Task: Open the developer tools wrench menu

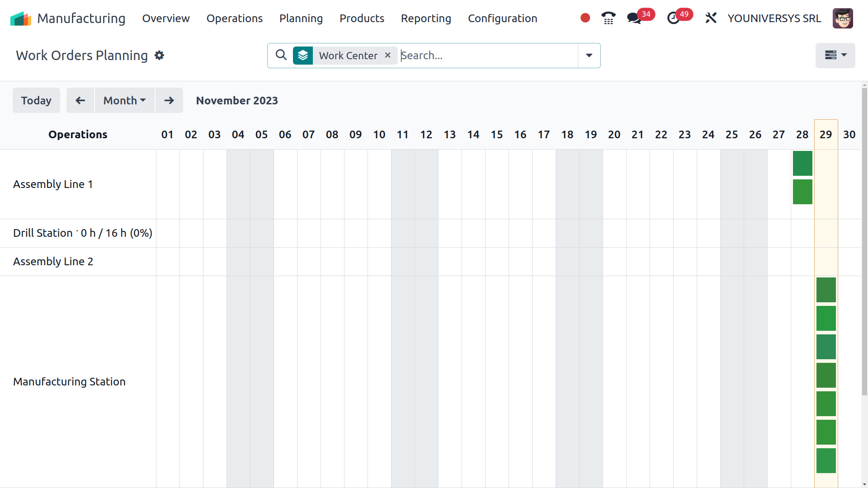Action: 710,18
